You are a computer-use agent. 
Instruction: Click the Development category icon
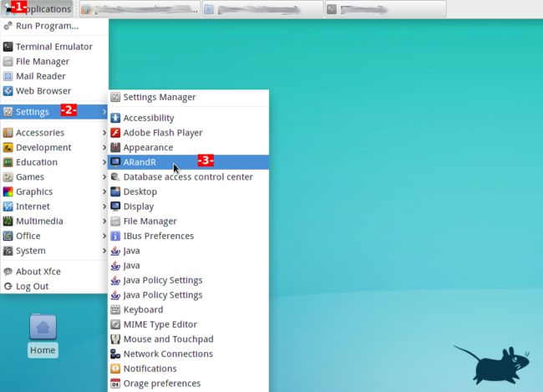(x=8, y=147)
